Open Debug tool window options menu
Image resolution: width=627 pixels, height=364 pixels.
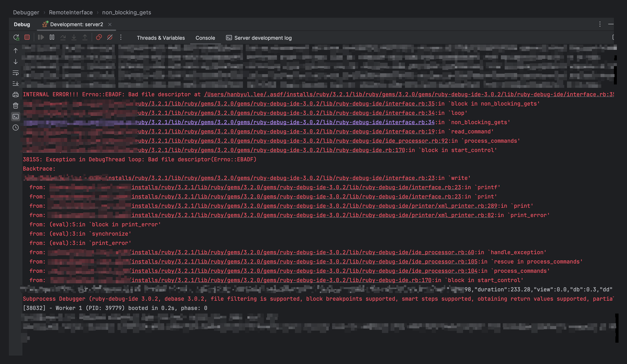pyautogui.click(x=600, y=24)
